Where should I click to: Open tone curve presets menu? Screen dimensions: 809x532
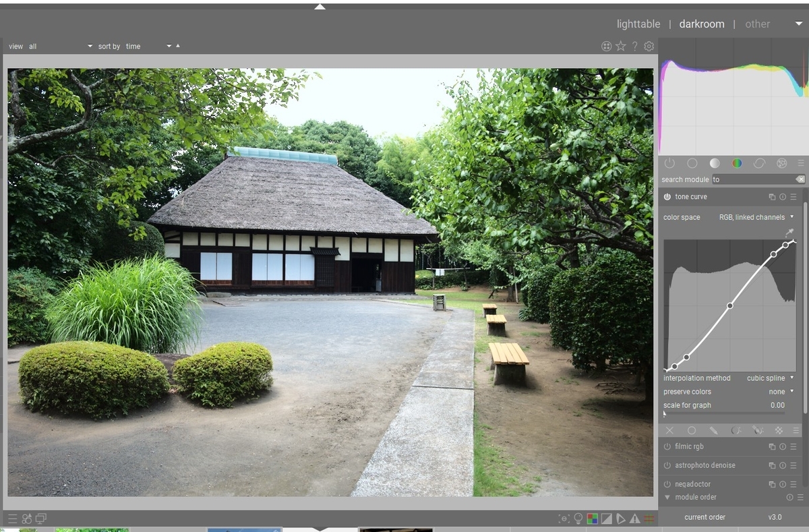click(793, 197)
